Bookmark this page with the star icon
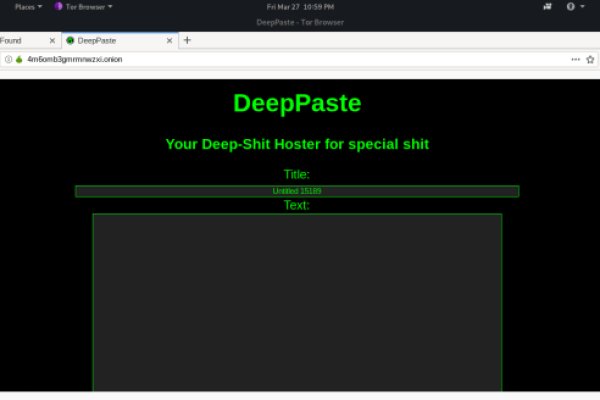This screenshot has height=400, width=600. (x=590, y=59)
